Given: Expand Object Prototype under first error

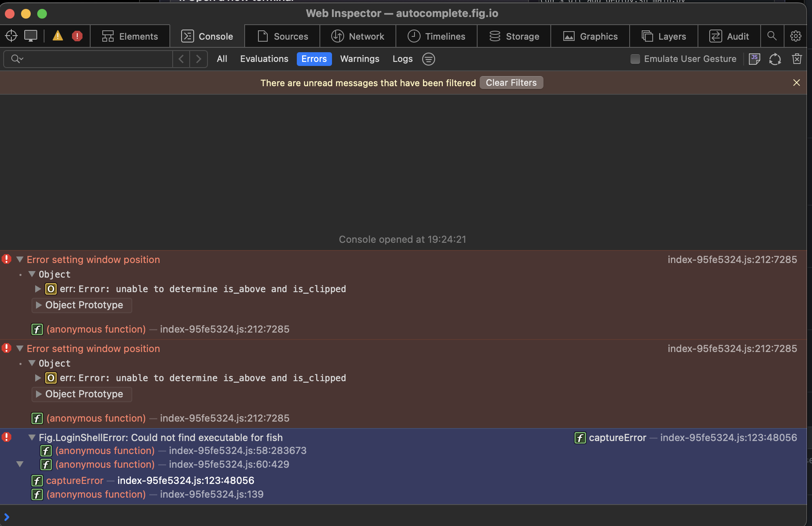Looking at the screenshot, I should 38,305.
